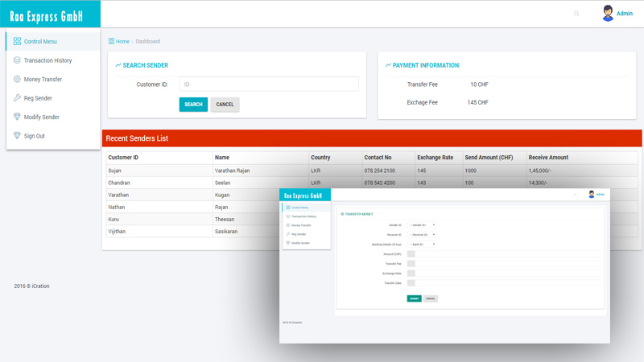Click the Modify Sender diamond icon
This screenshot has height=362, width=644.
tap(17, 117)
